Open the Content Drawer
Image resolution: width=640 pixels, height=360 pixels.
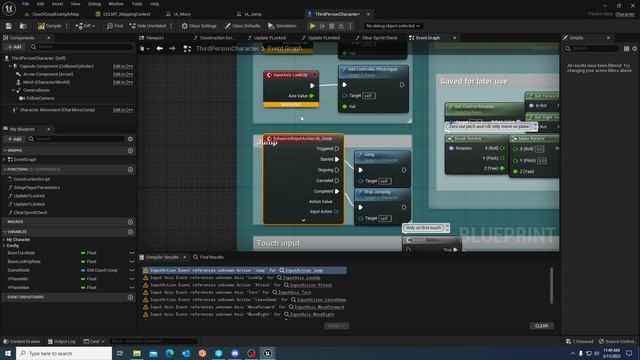22,341
